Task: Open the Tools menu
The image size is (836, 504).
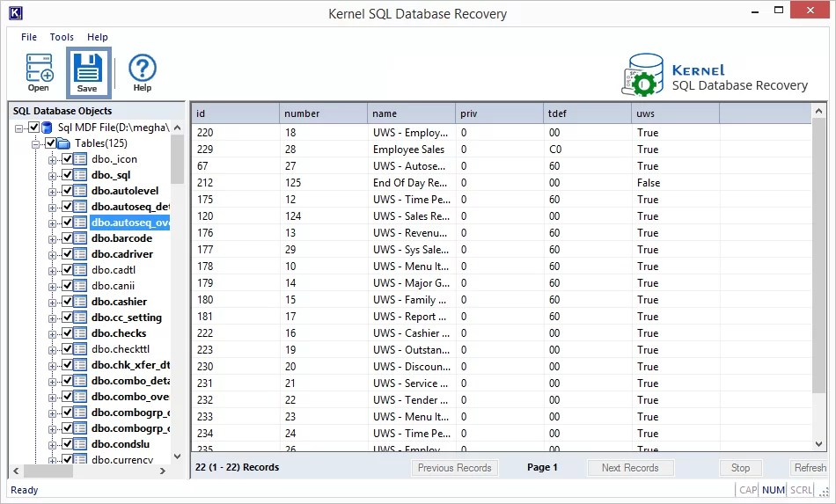Action: pos(62,37)
